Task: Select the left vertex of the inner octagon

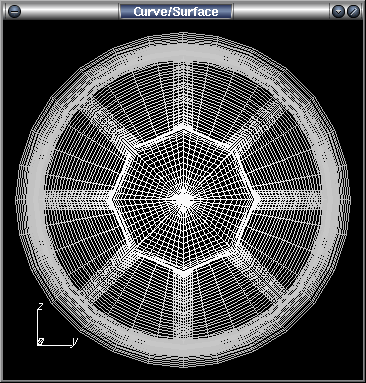Action: tap(113, 199)
